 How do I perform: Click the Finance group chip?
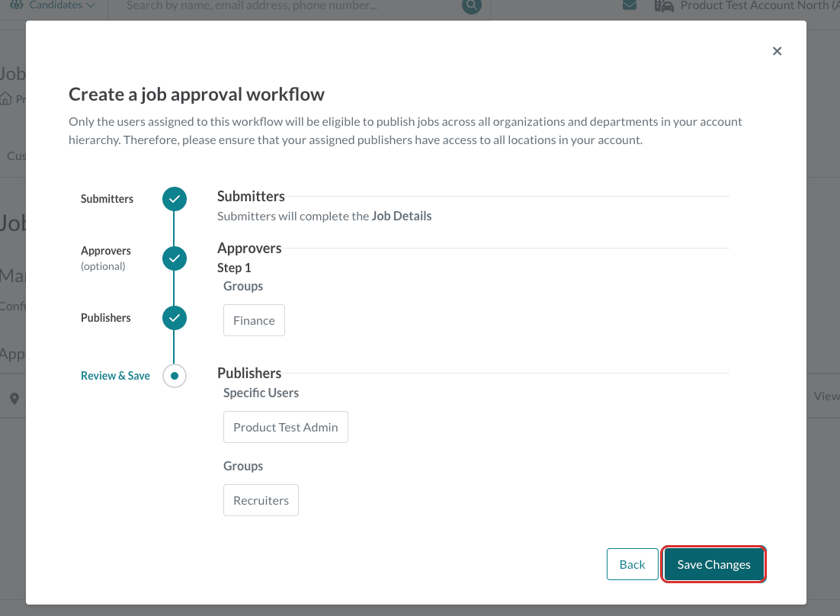pyautogui.click(x=254, y=320)
